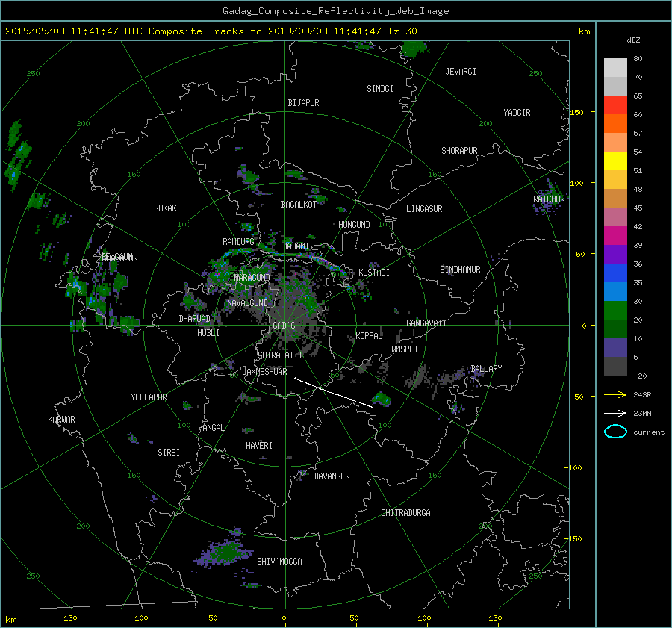Click the HUBLI city label
This screenshot has height=628, width=672.
[208, 333]
